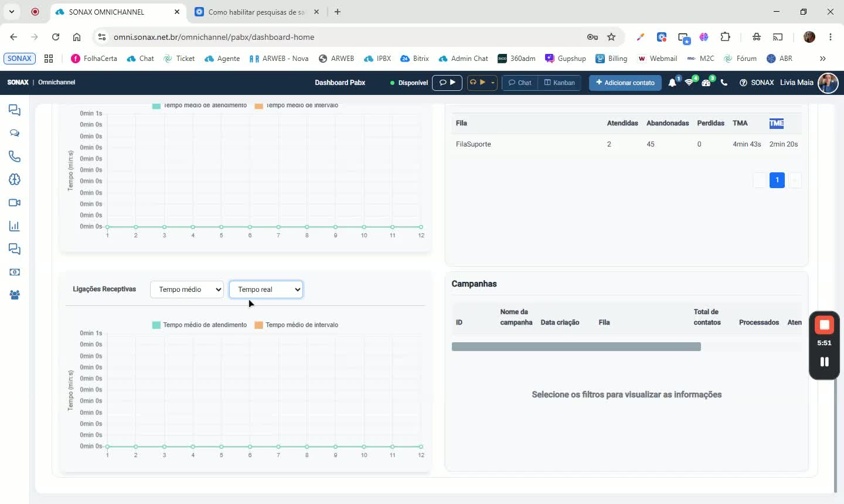This screenshot has width=844, height=504.
Task: Select the FilaSuporte row
Action: pyautogui.click(x=627, y=144)
